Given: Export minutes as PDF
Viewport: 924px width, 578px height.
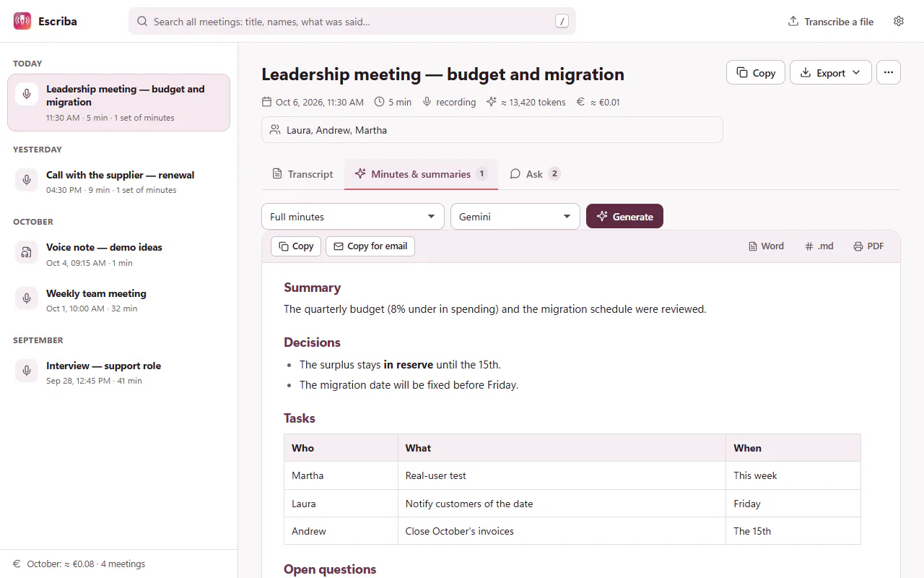Looking at the screenshot, I should click(868, 246).
